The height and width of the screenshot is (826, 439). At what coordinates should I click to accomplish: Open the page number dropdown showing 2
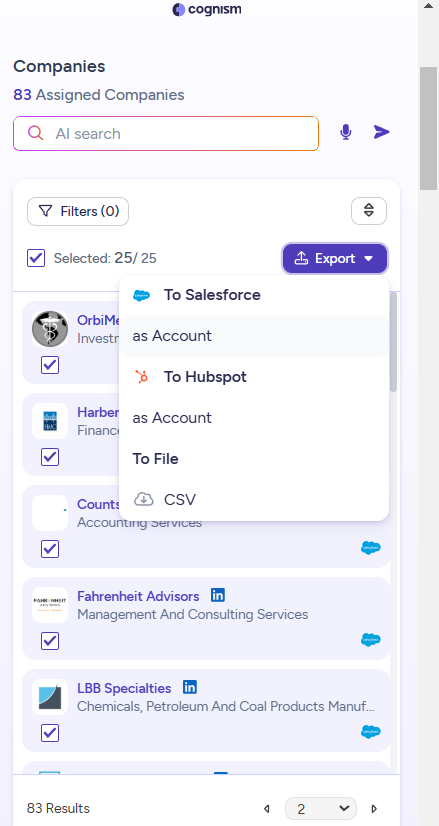320,809
